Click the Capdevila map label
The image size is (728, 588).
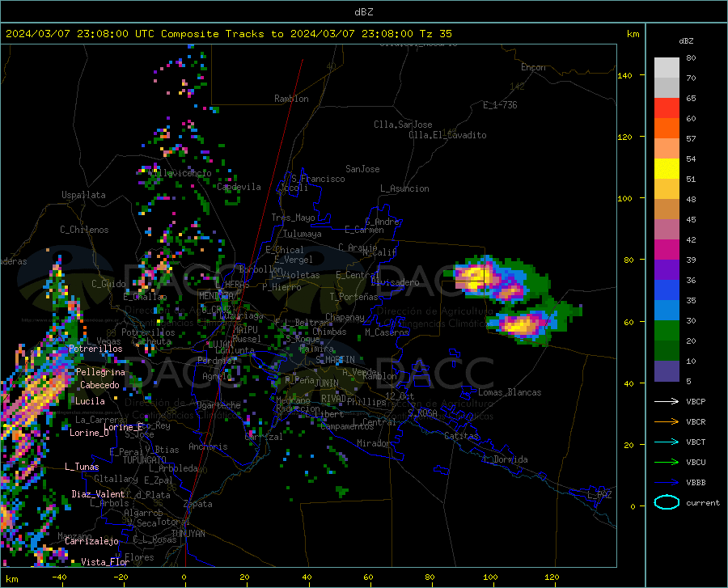239,187
